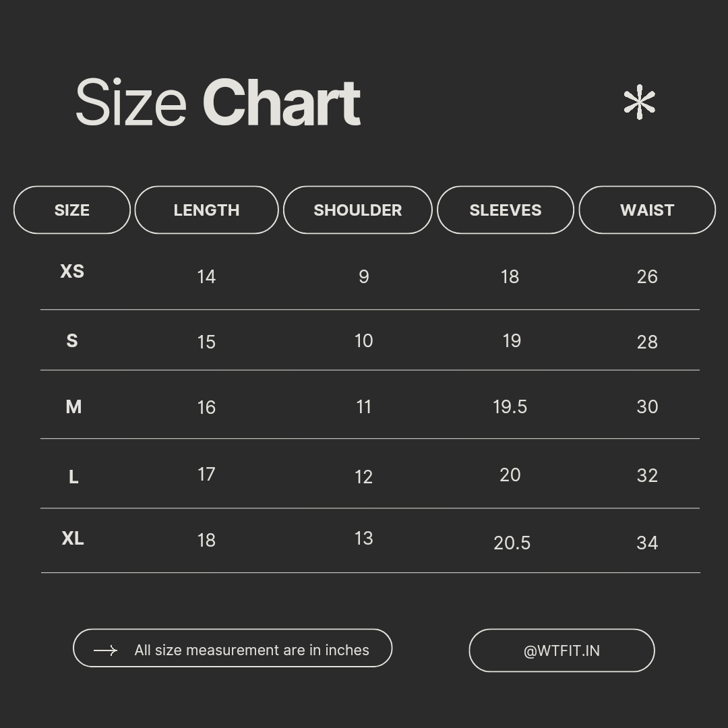Viewport: 728px width, 728px height.
Task: Click the SHOULDER column header pill
Action: [x=357, y=210]
